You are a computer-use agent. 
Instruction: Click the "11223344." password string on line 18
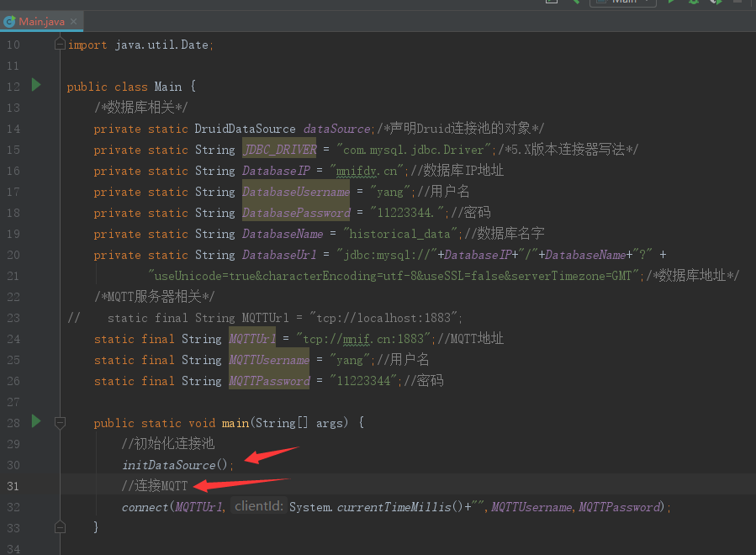[x=407, y=213]
